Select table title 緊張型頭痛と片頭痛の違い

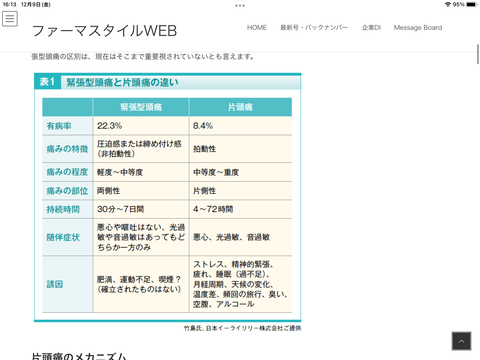coord(122,82)
